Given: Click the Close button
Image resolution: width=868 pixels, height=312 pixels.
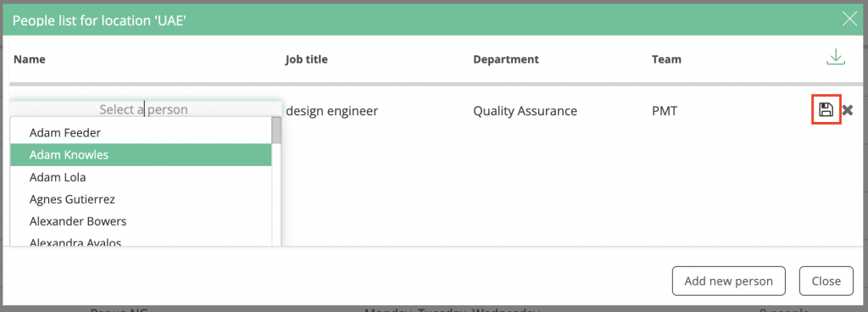Looking at the screenshot, I should (826, 281).
